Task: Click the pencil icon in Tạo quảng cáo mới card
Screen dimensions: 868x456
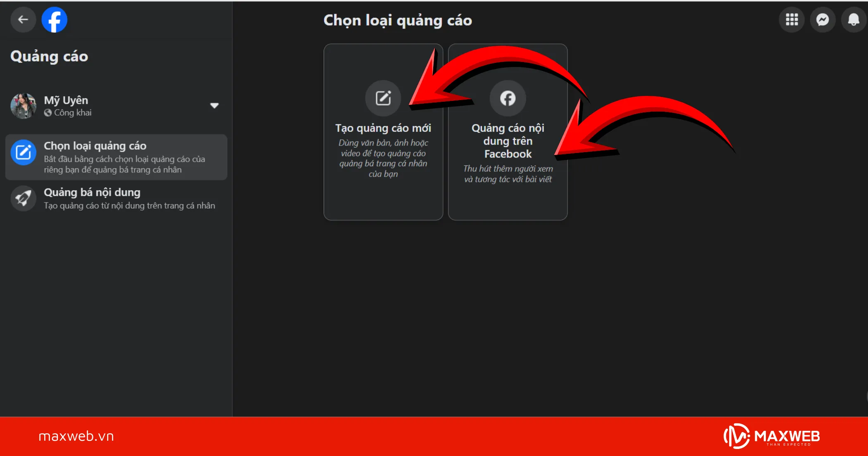Action: pyautogui.click(x=383, y=98)
